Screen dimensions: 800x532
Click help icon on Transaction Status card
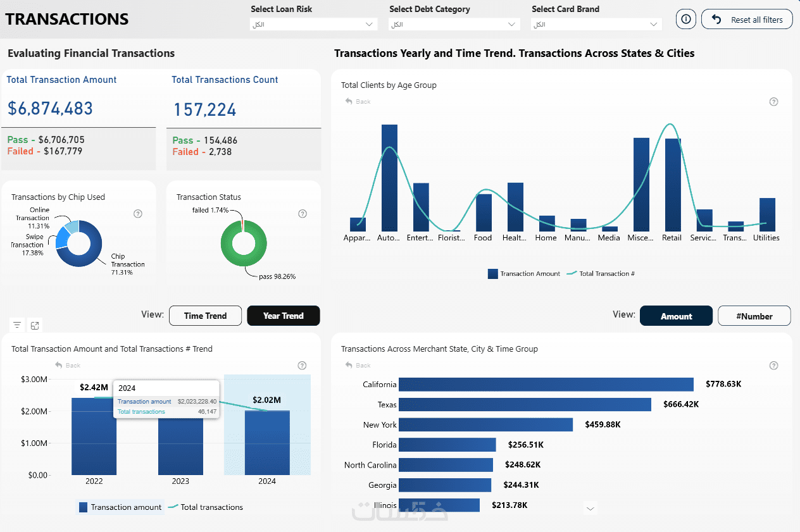[x=303, y=214]
